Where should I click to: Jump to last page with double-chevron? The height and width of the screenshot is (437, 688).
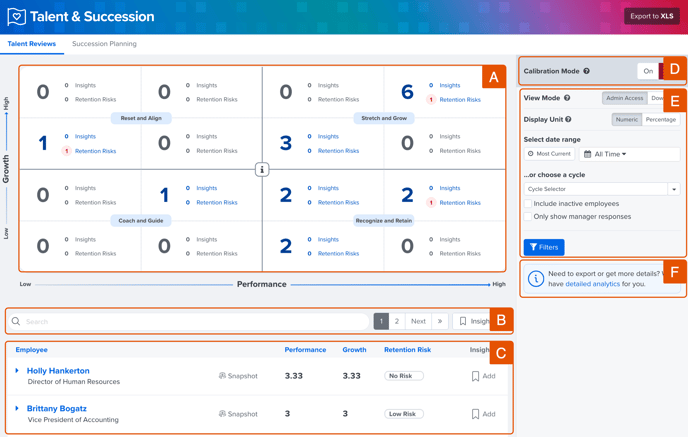pos(440,321)
